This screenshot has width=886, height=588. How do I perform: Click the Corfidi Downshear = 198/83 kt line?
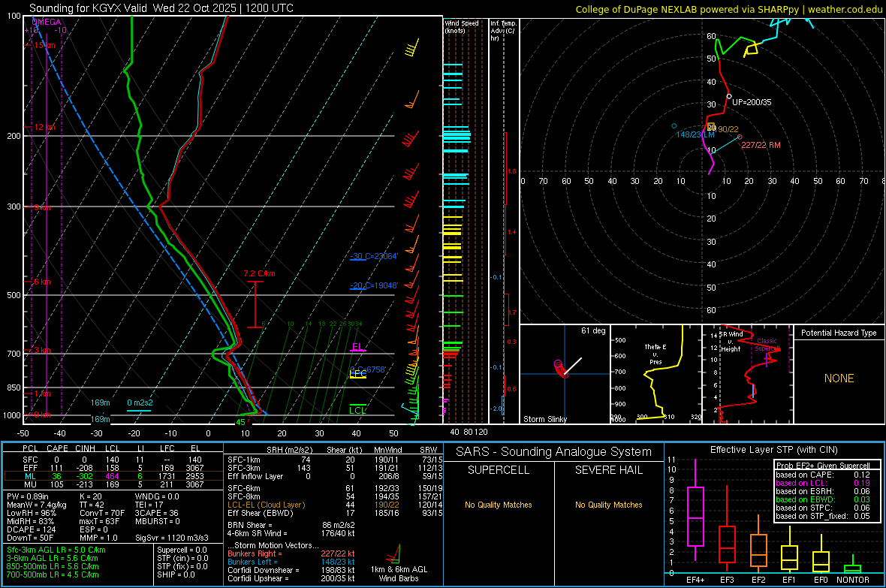point(291,571)
